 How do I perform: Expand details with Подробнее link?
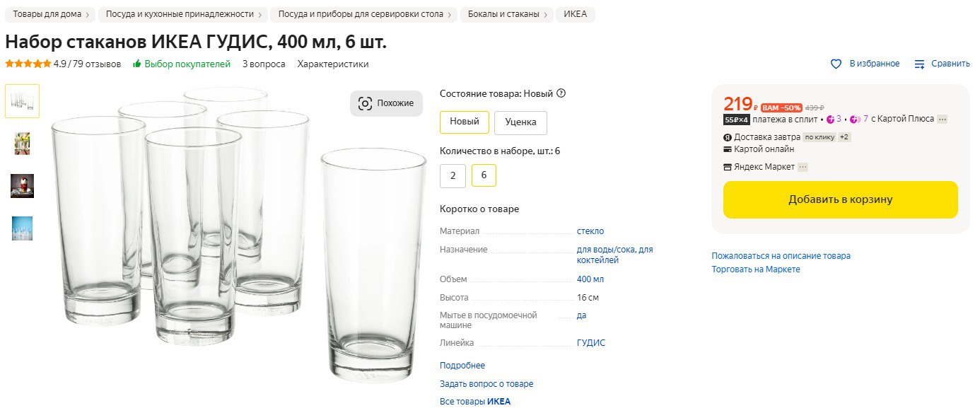[x=462, y=366]
